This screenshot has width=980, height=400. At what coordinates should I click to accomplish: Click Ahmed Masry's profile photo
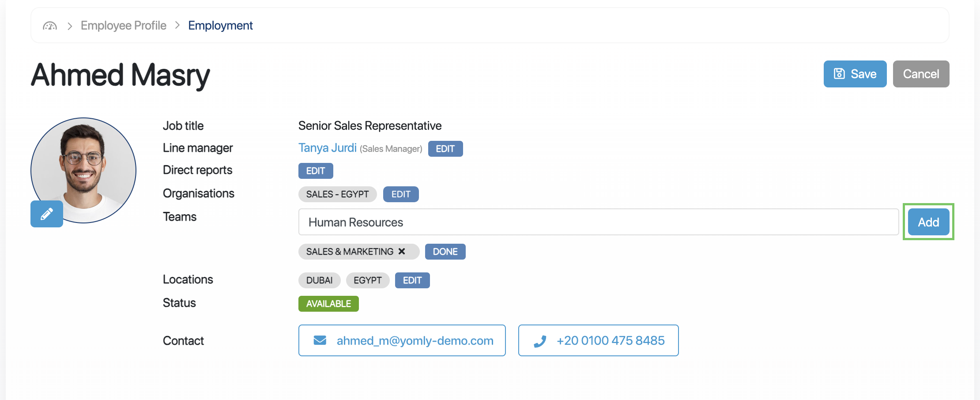click(83, 170)
